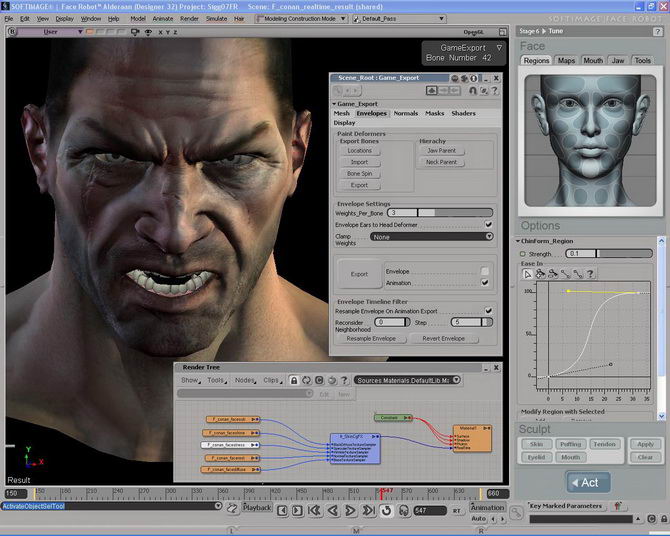The height and width of the screenshot is (536, 670).
Task: Expand the GameExport overlay arrow
Action: click(x=499, y=47)
